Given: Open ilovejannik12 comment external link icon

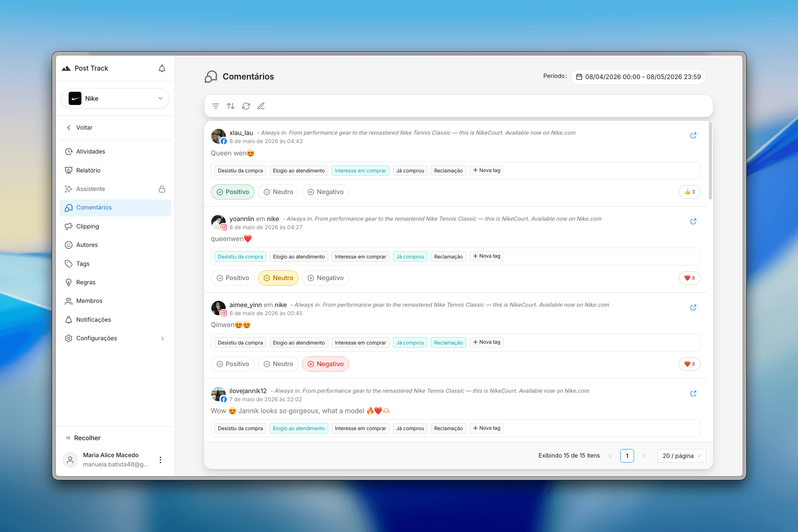Looking at the screenshot, I should [x=693, y=394].
